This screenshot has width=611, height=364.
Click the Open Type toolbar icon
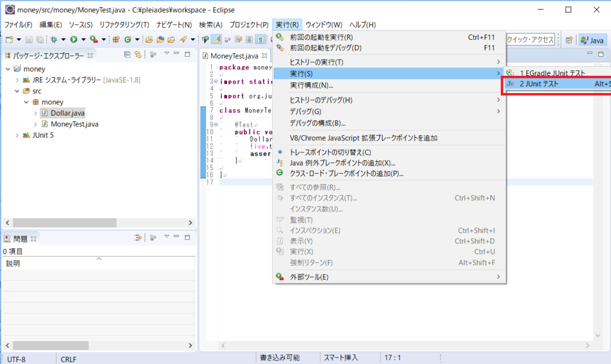tap(149, 39)
